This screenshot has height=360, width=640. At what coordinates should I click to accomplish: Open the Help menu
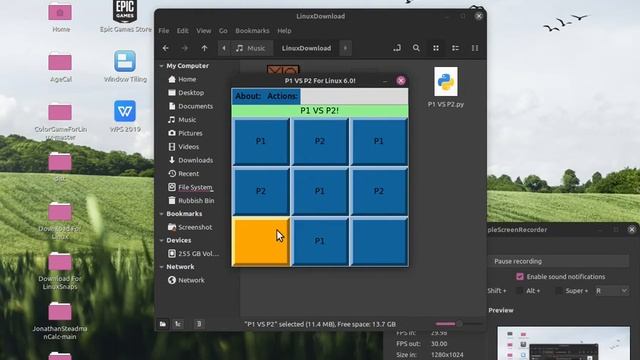[284, 31]
